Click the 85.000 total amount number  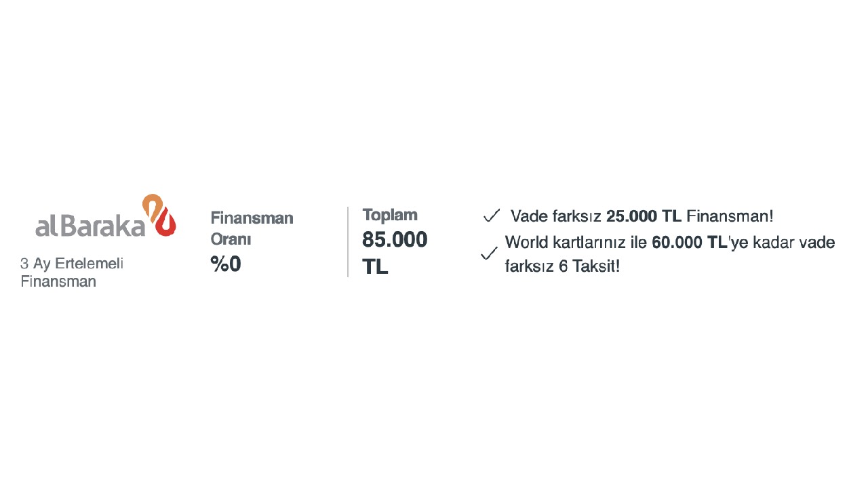395,240
